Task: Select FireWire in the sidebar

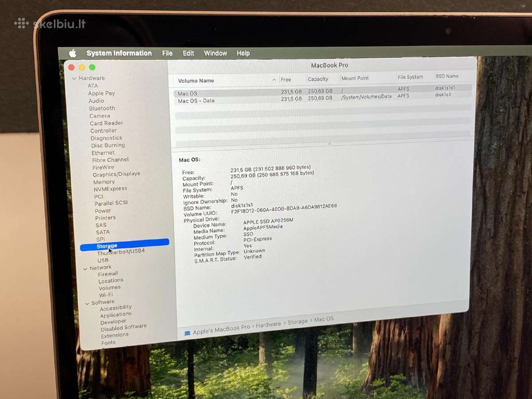Action: point(103,168)
